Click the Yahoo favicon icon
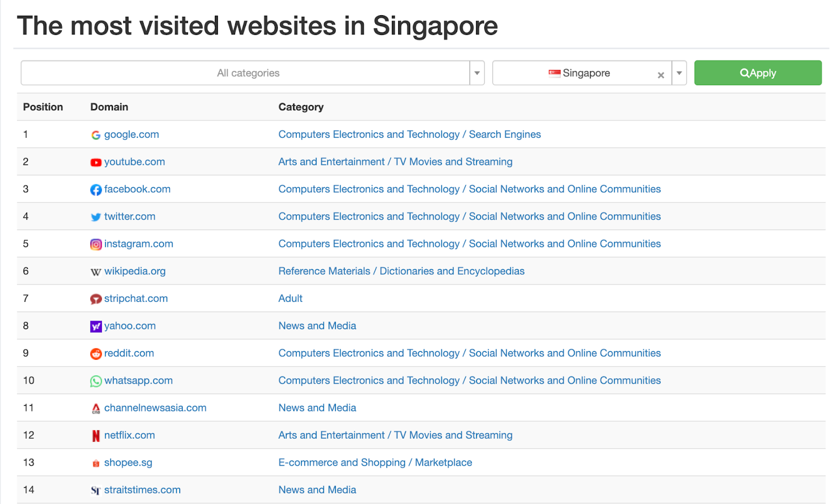The height and width of the screenshot is (504, 836). click(x=96, y=326)
